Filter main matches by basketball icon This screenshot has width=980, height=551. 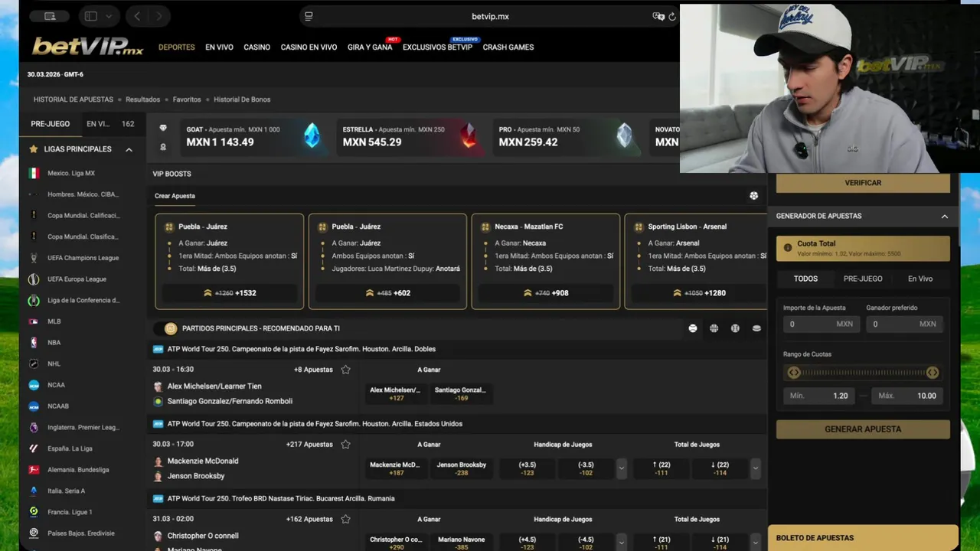714,328
